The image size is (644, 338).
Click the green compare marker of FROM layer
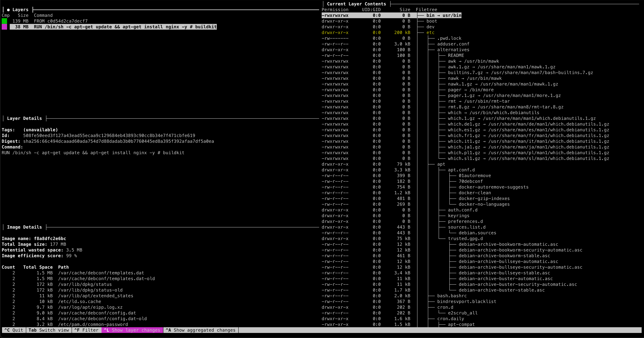4,21
